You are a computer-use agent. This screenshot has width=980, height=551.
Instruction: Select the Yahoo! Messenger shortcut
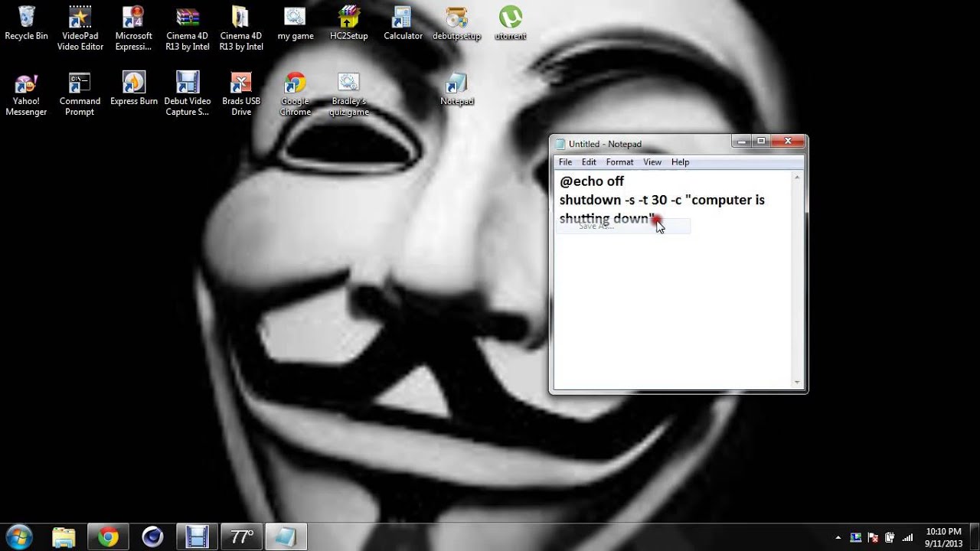click(x=26, y=94)
